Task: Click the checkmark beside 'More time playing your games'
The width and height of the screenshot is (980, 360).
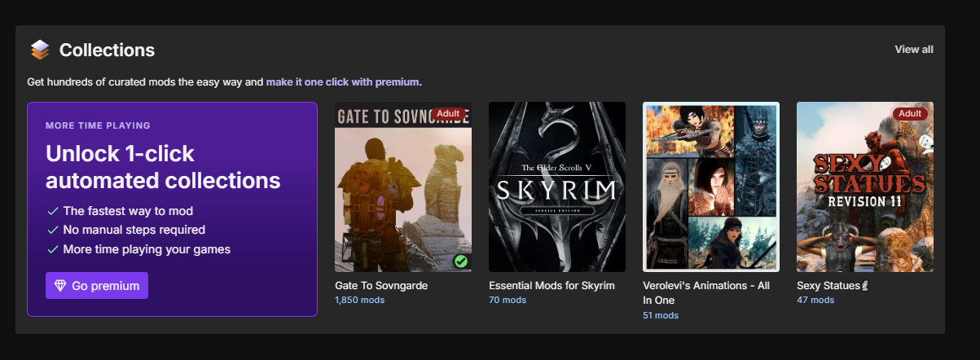Action: (x=52, y=249)
